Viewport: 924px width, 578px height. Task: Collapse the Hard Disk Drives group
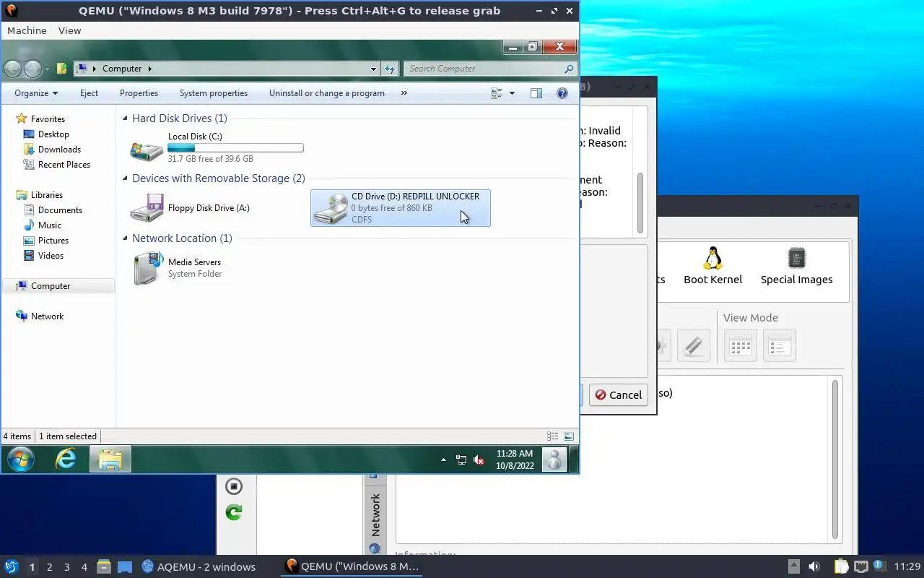(x=125, y=118)
